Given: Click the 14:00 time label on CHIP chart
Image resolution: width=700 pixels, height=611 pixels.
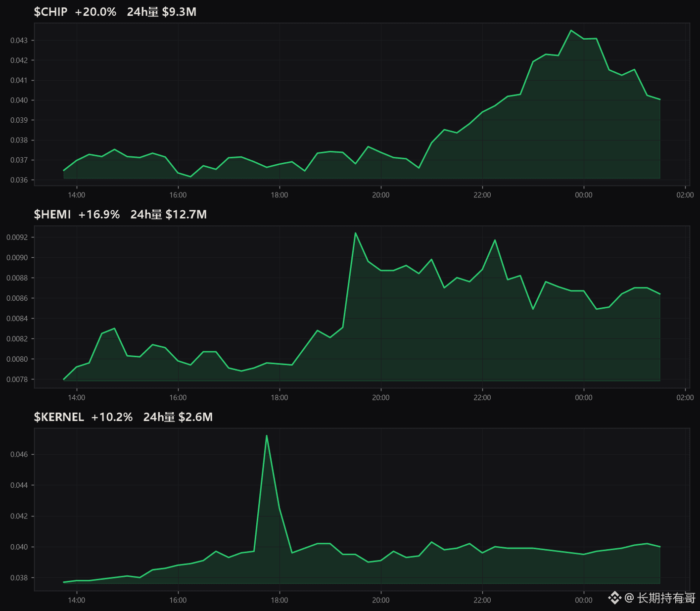Looking at the screenshot, I should pos(77,195).
